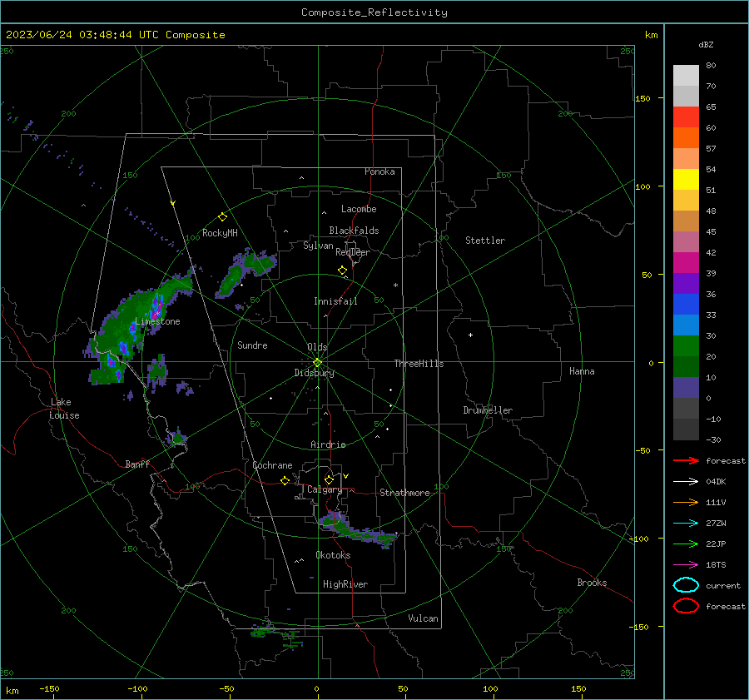Click the Cochrane label
This screenshot has width=749, height=700.
272,465
